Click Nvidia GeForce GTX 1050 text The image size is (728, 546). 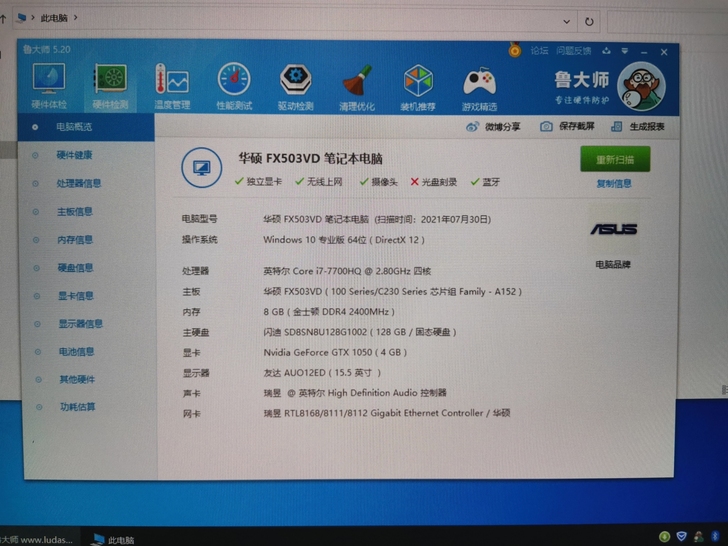tap(335, 353)
